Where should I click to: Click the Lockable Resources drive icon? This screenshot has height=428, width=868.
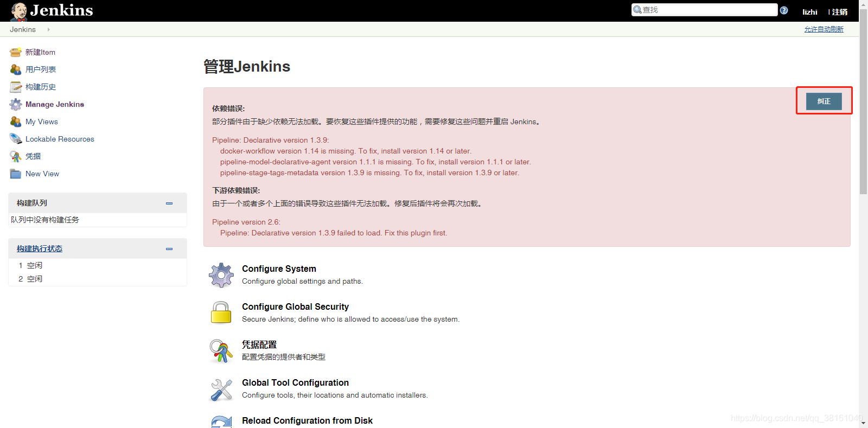pos(16,139)
